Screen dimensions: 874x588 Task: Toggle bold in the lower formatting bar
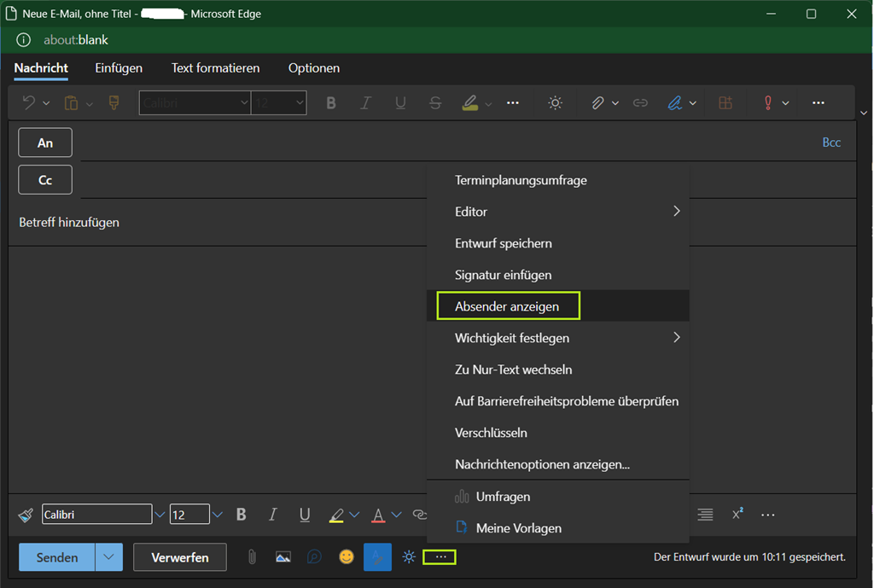click(242, 515)
